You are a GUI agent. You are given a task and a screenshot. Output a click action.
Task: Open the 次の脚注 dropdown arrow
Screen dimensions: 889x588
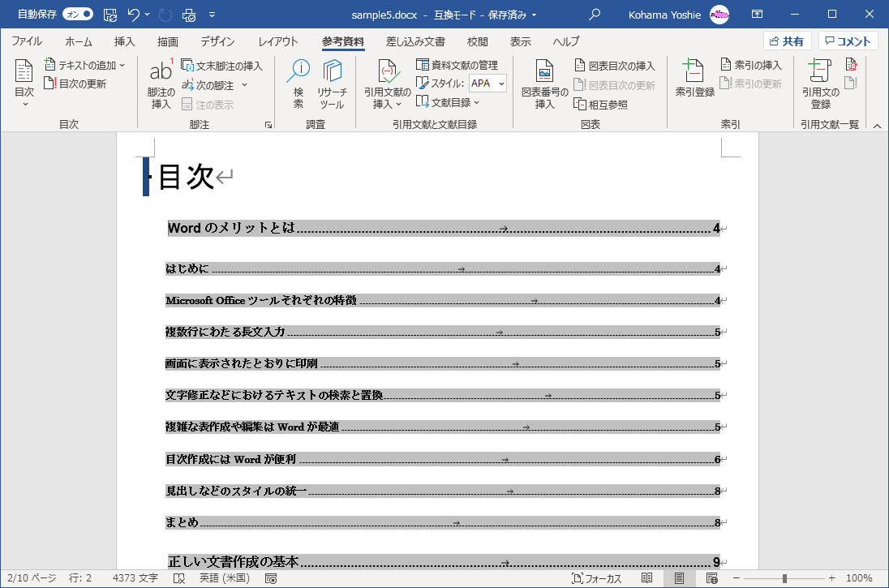pos(244,85)
